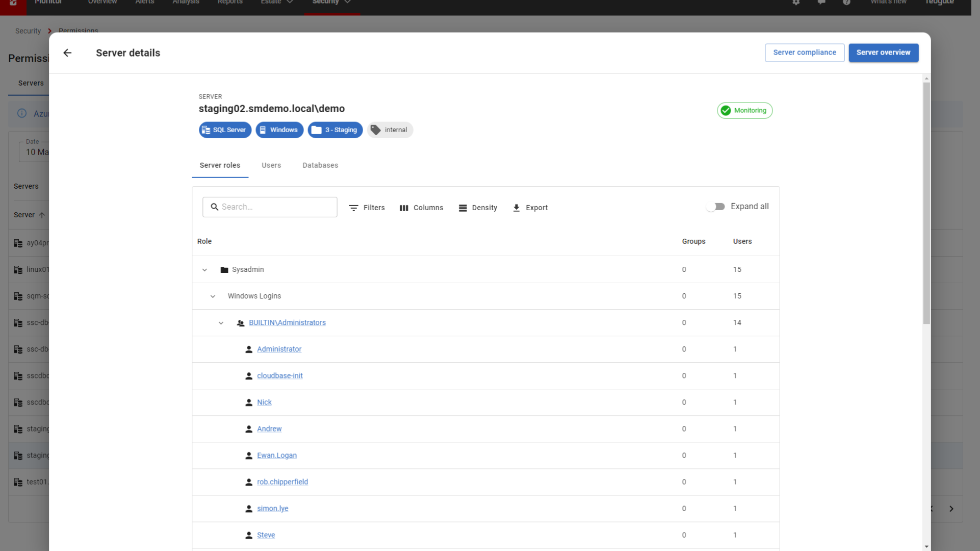Open the Density options
Viewport: 980px width, 551px height.
[x=478, y=208]
